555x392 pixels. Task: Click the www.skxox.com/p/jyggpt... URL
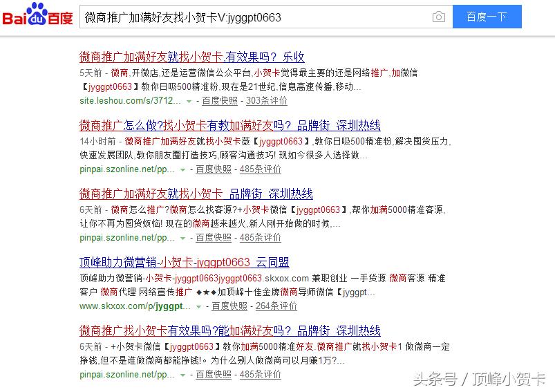135,306
